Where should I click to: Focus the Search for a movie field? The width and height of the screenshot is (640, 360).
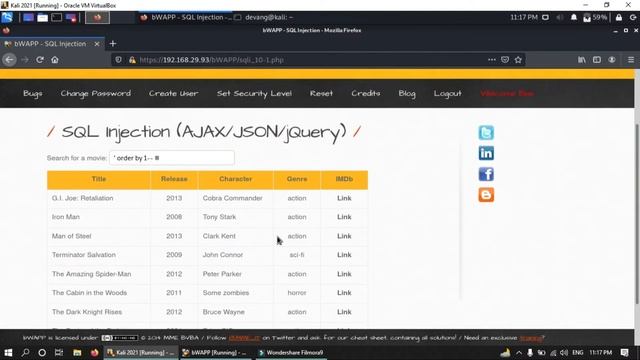(x=172, y=158)
